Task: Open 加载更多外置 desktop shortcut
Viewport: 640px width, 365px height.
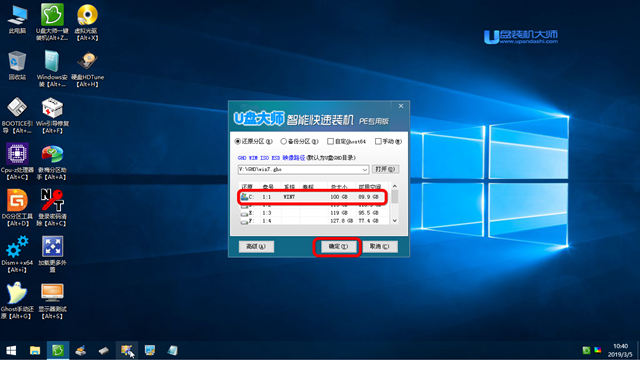Action: pyautogui.click(x=52, y=254)
